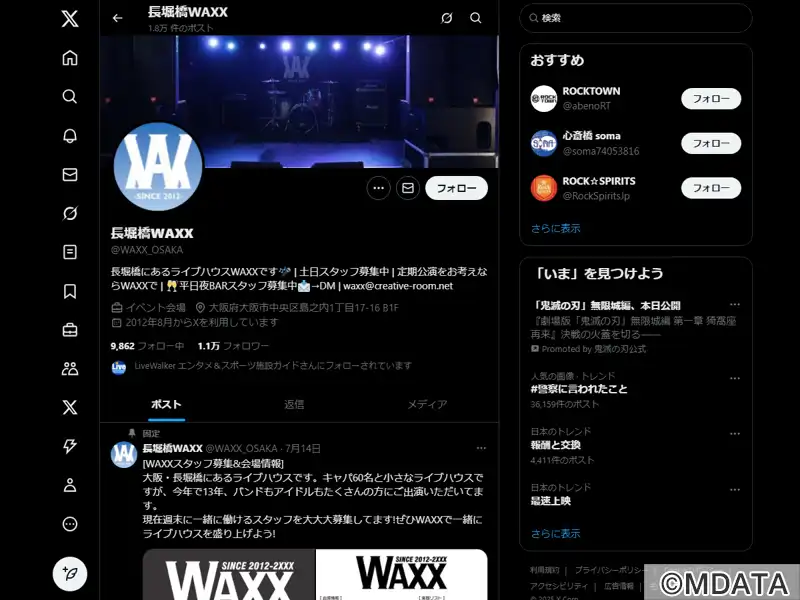Viewport: 800px width, 600px height.
Task: Open 7月14日 pinned post timestamp
Action: coord(303,448)
